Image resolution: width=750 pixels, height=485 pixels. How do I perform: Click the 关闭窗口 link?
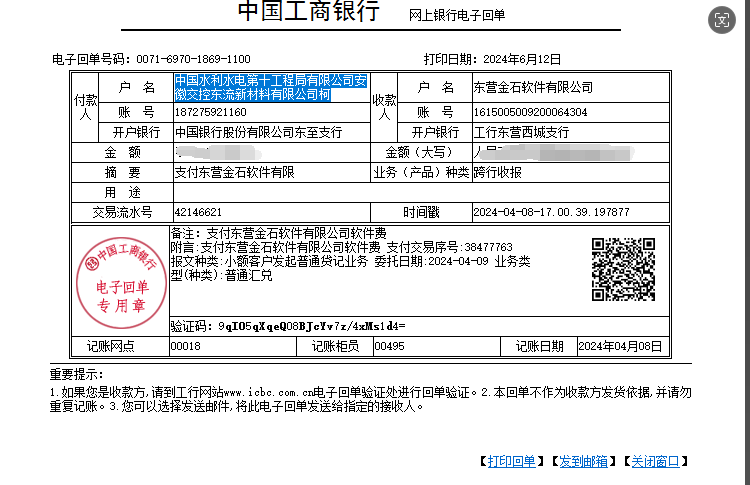click(655, 462)
